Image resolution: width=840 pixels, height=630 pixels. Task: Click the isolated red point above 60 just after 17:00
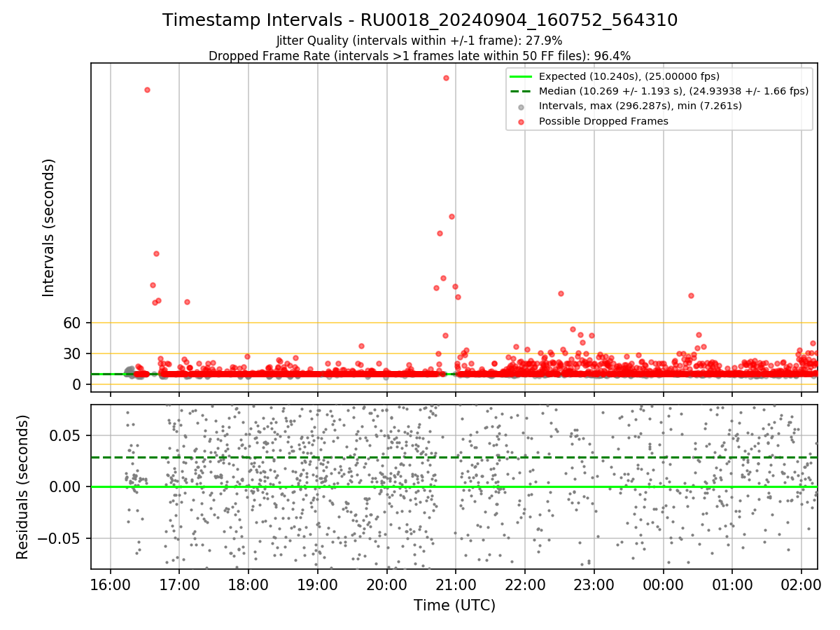coord(187,302)
